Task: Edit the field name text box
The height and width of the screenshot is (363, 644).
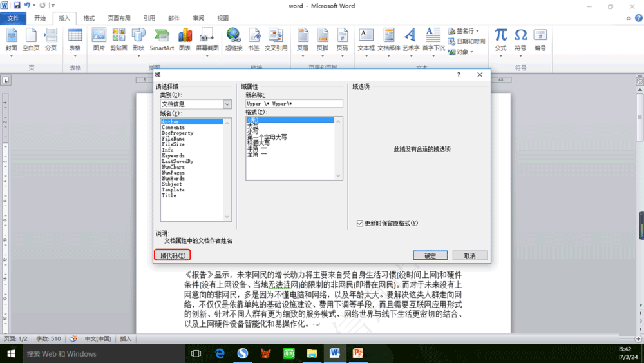Action: (294, 104)
